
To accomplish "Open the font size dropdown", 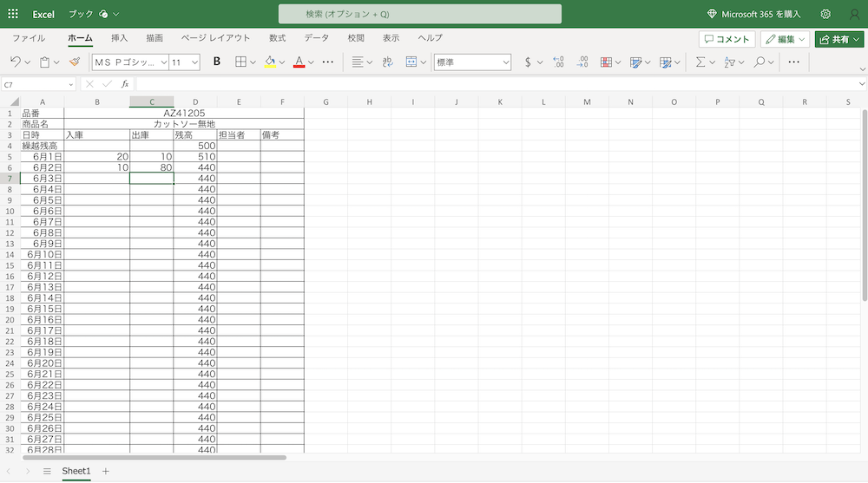I will pos(194,62).
